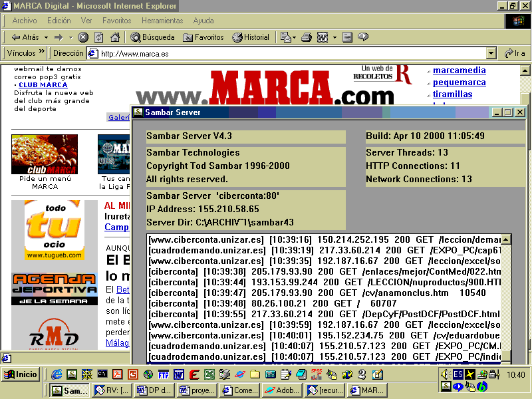Click the RMD Radio Marca Digital logo

[x=55, y=335]
